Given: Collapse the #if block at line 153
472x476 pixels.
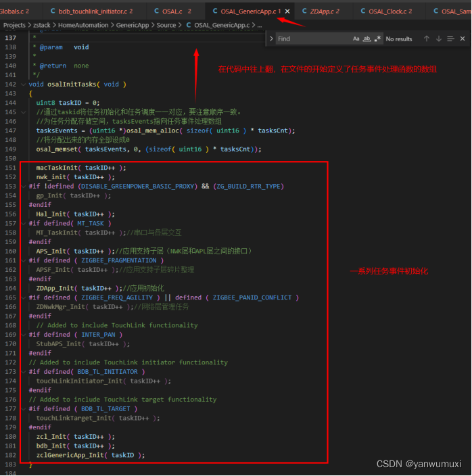Looking at the screenshot, I should tap(23, 187).
